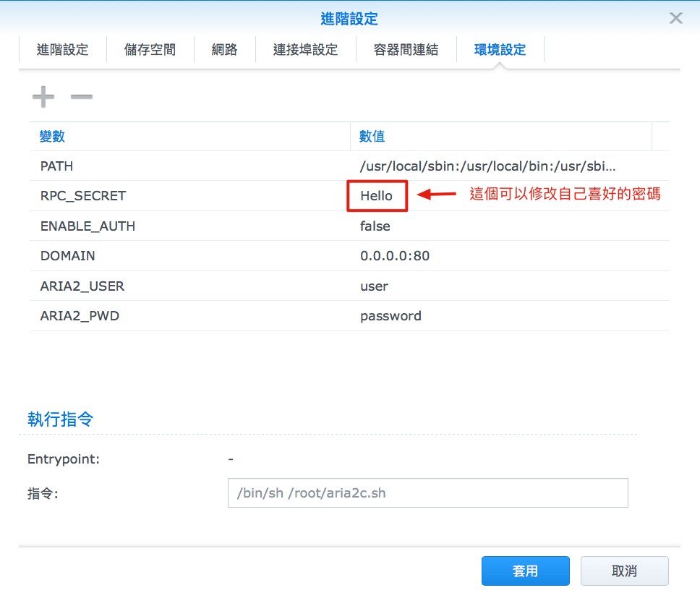Select the 容器間連結 tab
700x593 pixels.
point(406,49)
